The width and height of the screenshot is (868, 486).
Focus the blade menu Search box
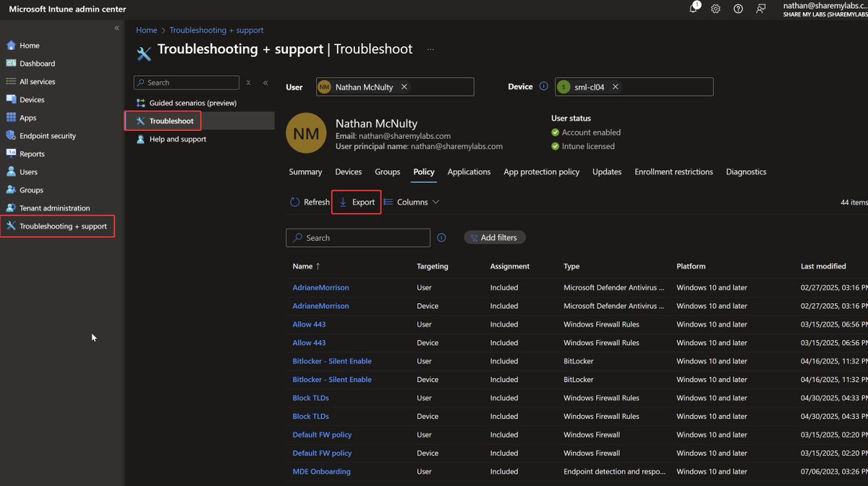point(187,82)
